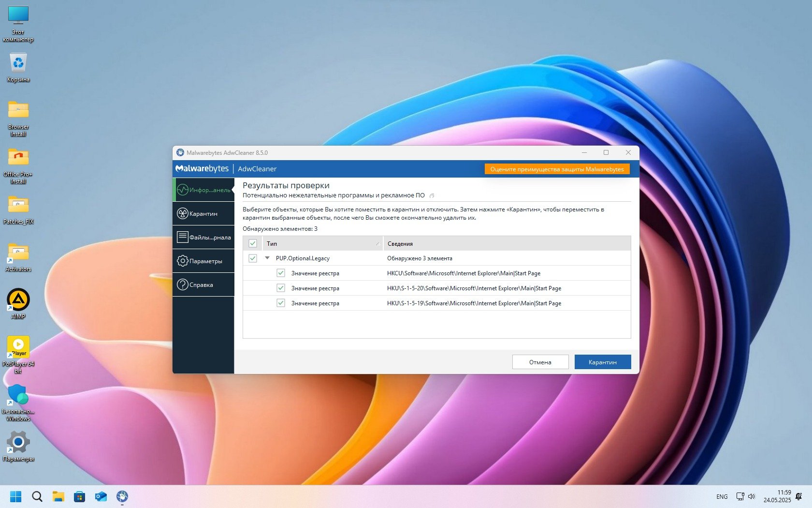This screenshot has height=508, width=812.
Task: Click the small info icon beside рекламное ПО
Action: 432,196
